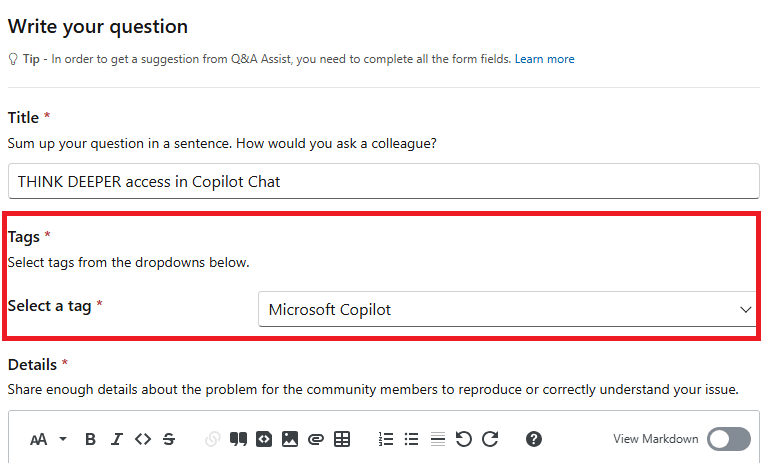This screenshot has width=763, height=463.
Task: Open editor help question mark
Action: pos(534,439)
